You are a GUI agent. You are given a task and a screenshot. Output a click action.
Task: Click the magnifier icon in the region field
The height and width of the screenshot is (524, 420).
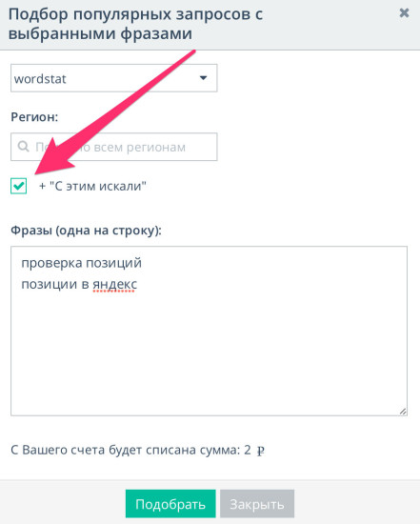pyautogui.click(x=24, y=146)
